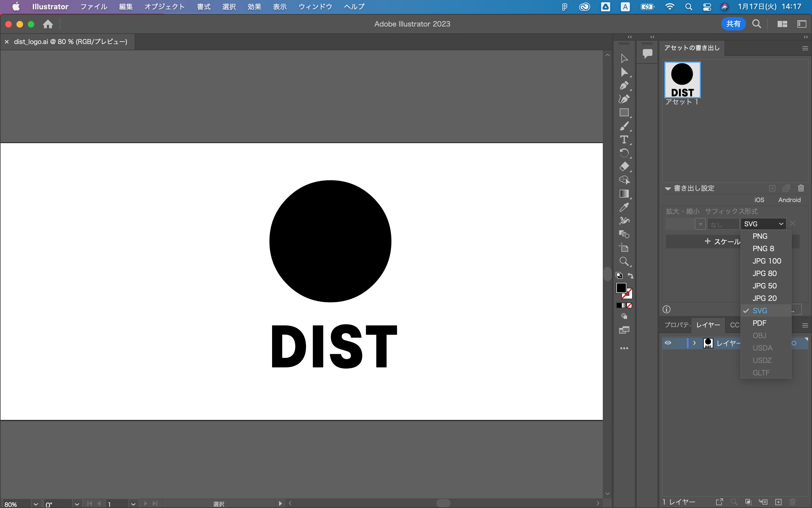Open the オブジェクト menu
The image size is (812, 508).
pyautogui.click(x=164, y=7)
